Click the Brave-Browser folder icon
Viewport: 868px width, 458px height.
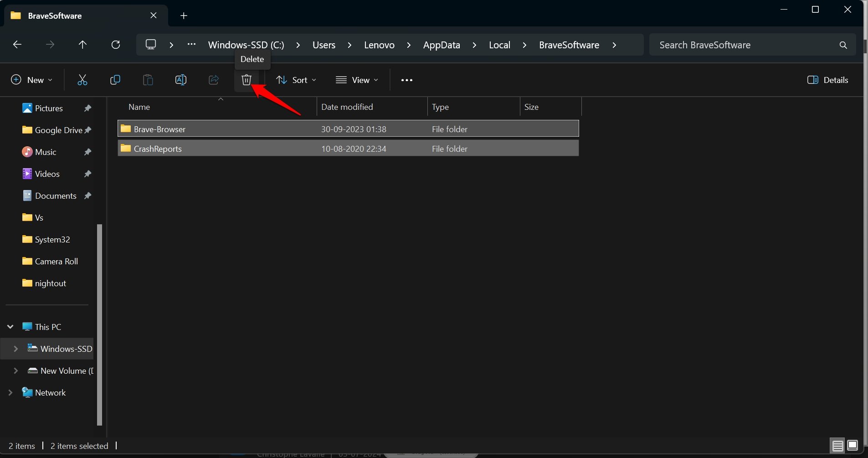[x=126, y=129]
